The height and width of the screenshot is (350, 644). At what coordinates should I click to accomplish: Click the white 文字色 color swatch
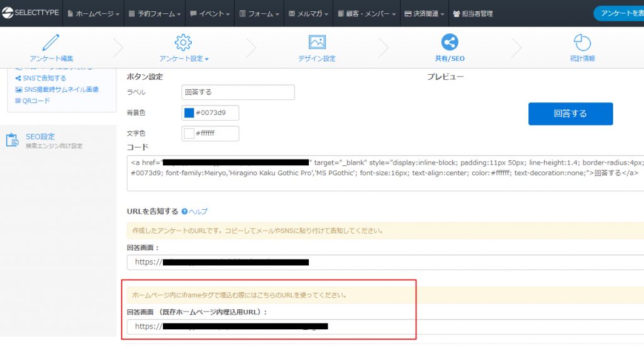(189, 134)
